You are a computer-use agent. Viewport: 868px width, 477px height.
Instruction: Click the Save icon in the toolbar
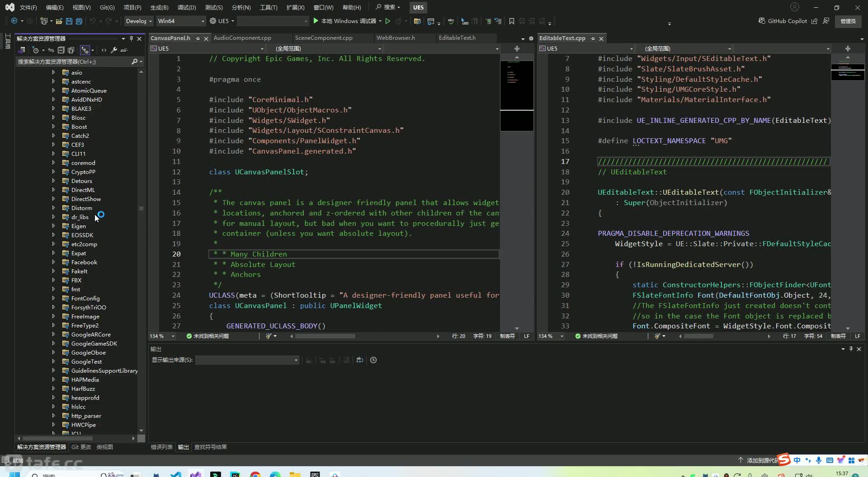pos(69,21)
